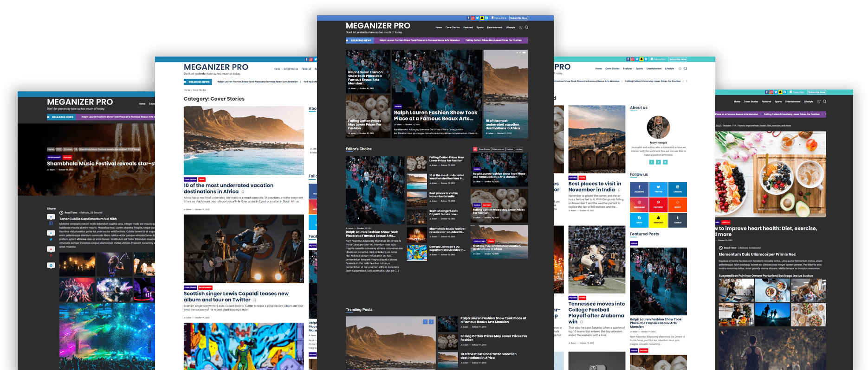
Task: Open Tennessee moves into College Football headline
Action: click(x=596, y=313)
